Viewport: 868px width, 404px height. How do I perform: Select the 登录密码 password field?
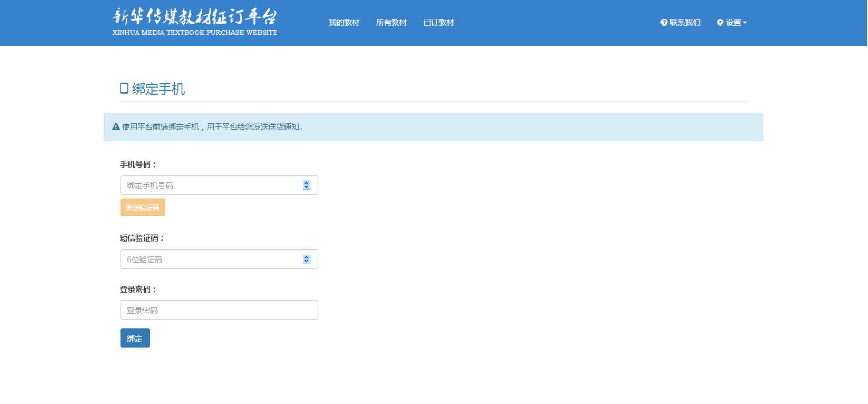219,310
